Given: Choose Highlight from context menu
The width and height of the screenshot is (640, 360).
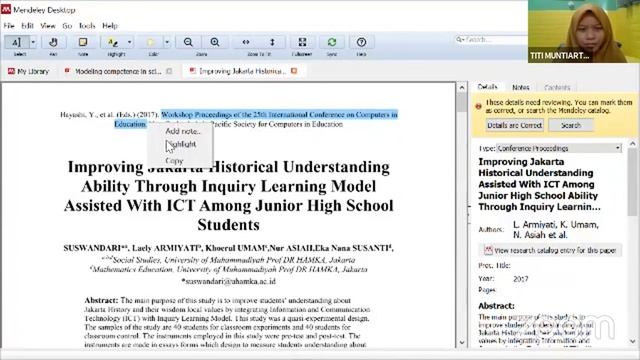Looking at the screenshot, I should pyautogui.click(x=180, y=144).
